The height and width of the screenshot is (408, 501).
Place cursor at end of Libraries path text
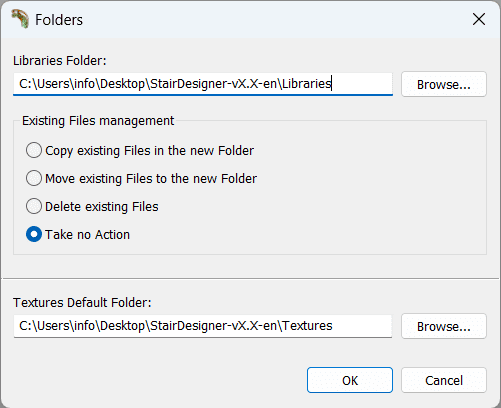coord(331,84)
